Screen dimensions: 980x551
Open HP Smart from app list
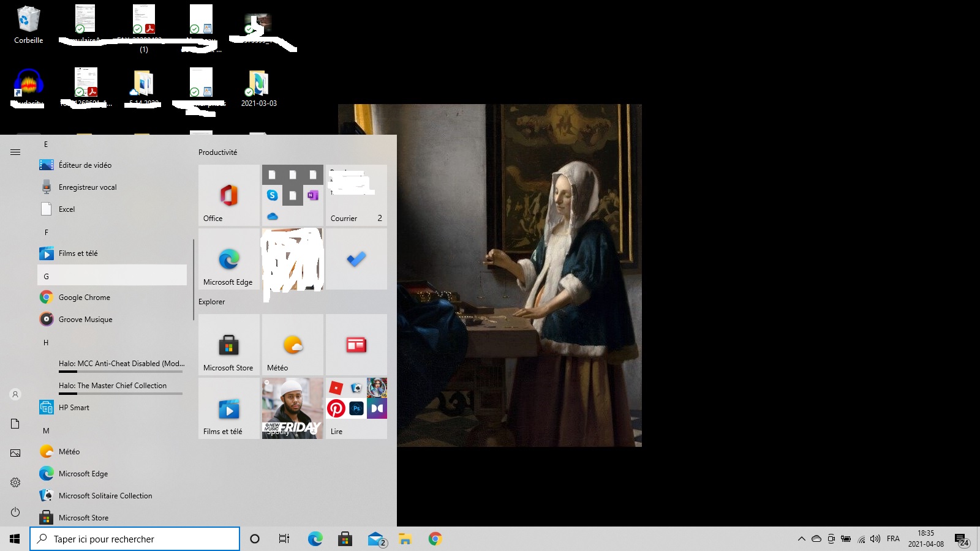(112, 408)
